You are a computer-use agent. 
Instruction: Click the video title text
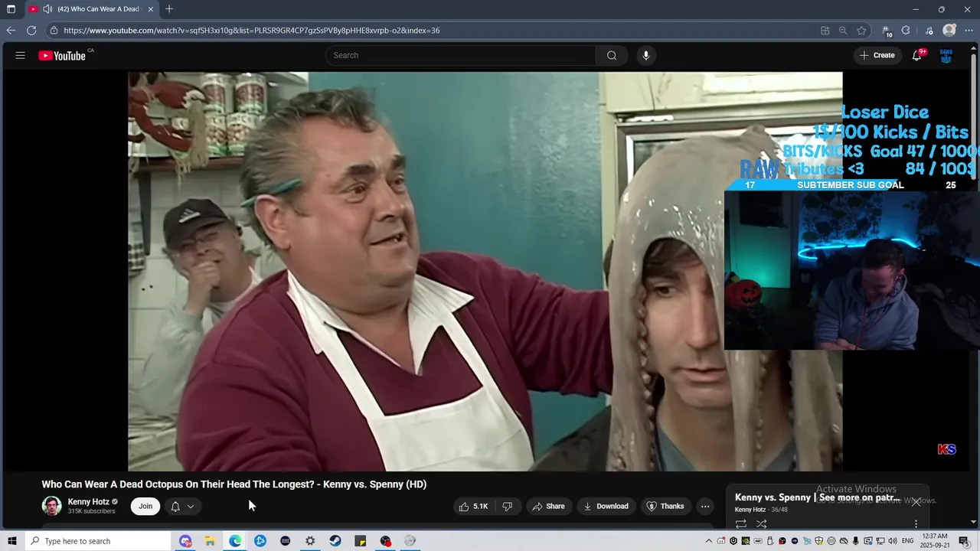pos(234,484)
